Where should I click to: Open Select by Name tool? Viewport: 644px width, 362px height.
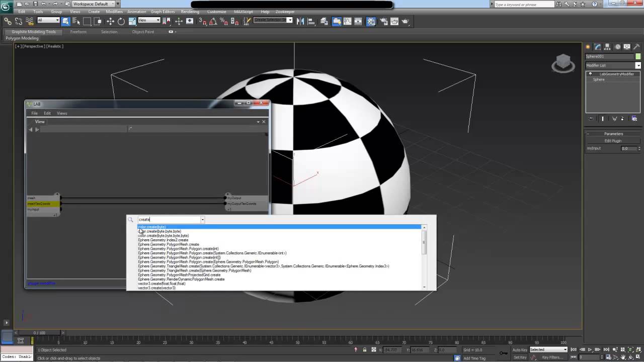[x=76, y=21]
